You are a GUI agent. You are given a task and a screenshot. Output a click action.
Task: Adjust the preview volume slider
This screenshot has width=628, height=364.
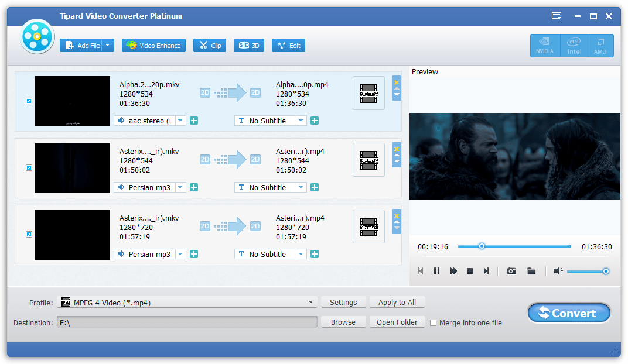588,272
